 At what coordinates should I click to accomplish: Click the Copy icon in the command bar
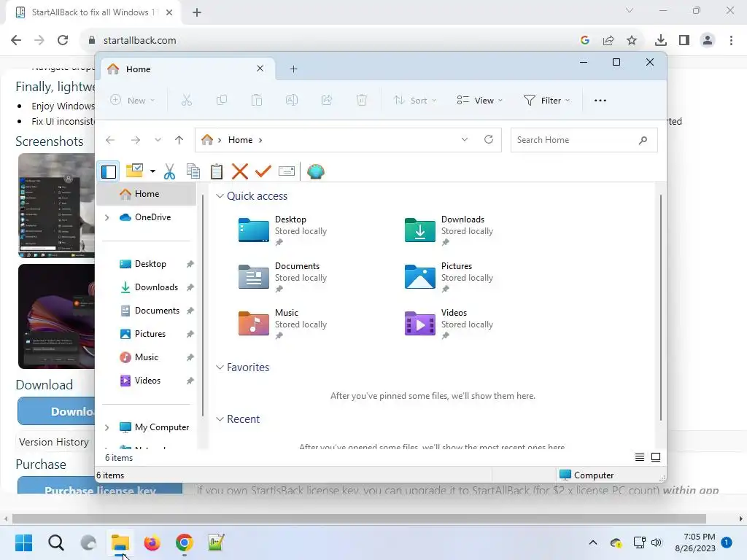[x=222, y=101]
